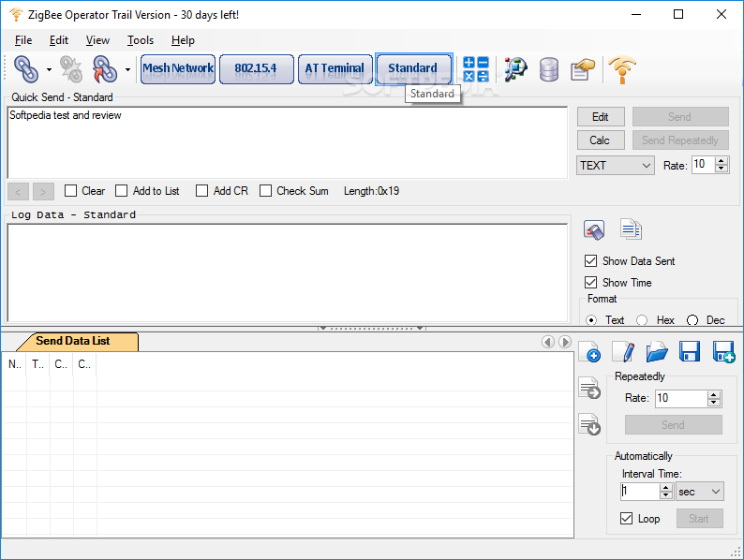
Task: Click the next history arrow button
Action: (x=43, y=192)
